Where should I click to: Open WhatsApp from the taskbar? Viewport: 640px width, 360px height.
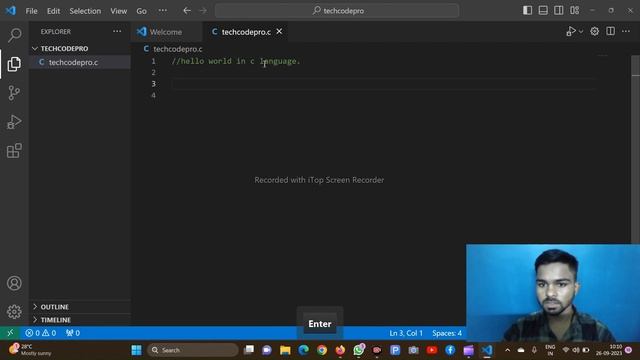[358, 350]
